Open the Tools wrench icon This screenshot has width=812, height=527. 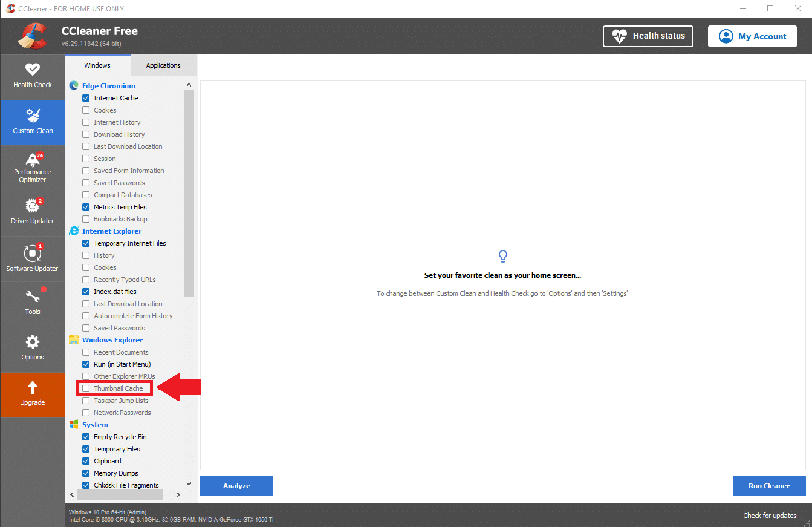tap(33, 296)
